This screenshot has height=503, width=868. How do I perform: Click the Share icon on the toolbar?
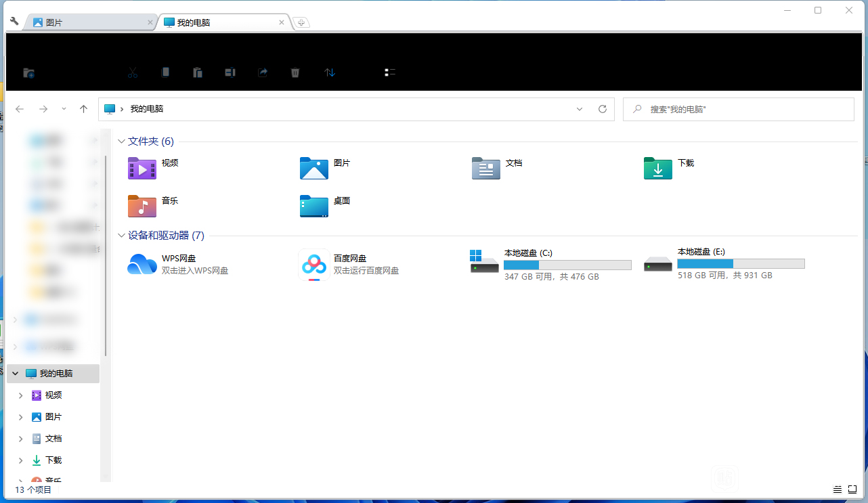tap(263, 72)
